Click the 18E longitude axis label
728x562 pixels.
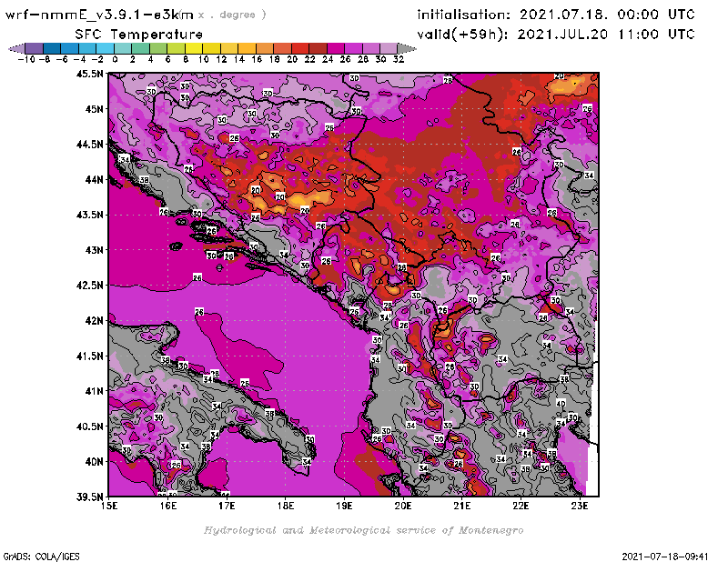pos(286,506)
